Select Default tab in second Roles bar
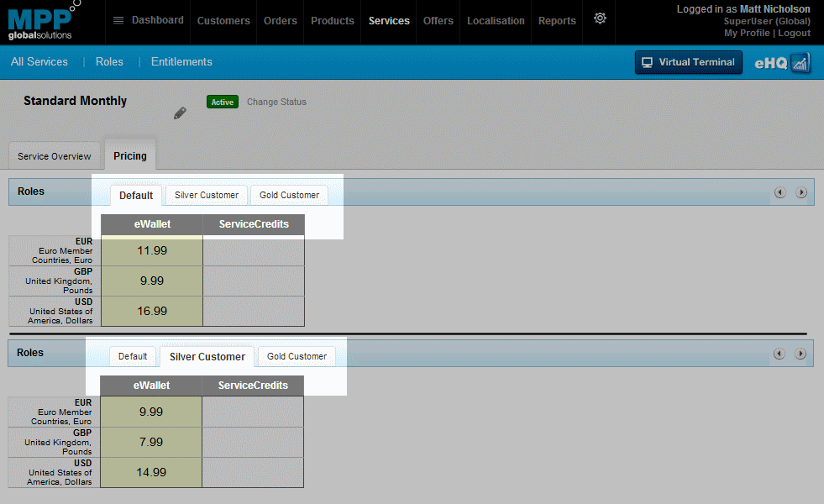This screenshot has width=824, height=504. (x=133, y=356)
